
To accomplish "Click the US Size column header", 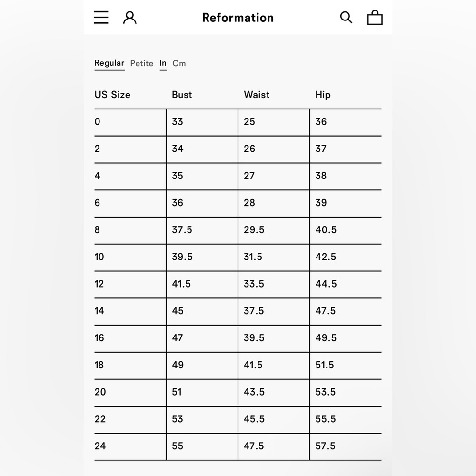I will click(x=112, y=95).
